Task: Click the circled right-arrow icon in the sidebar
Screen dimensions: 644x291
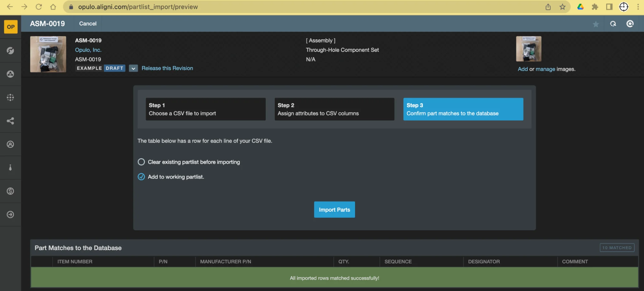Action: (10, 215)
